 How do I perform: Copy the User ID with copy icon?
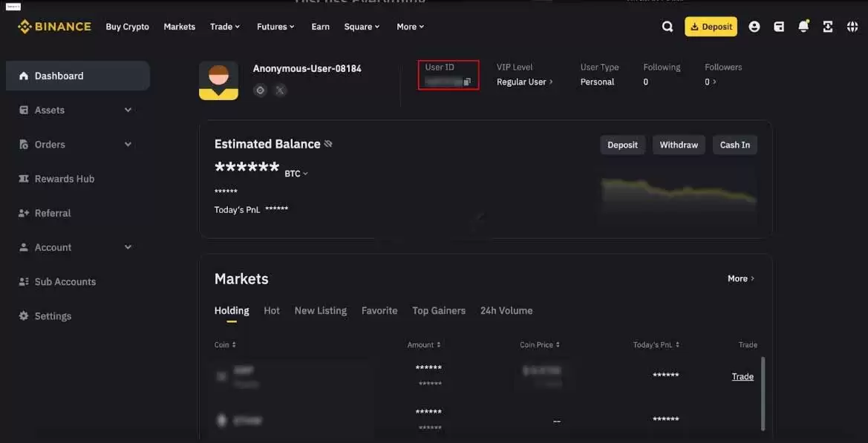[467, 82]
